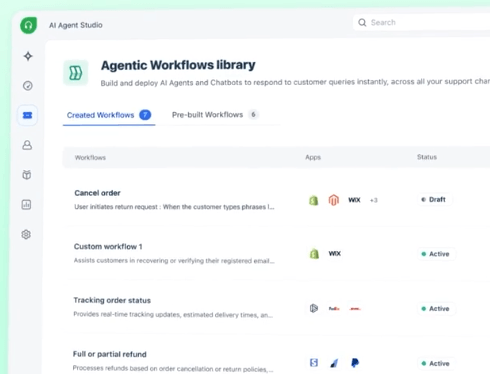490x374 pixels.
Task: Focus the Search input field
Action: pos(422,22)
